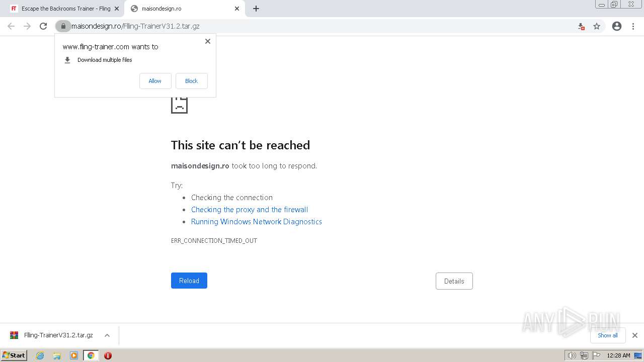644x362 pixels.
Task: Open Checking the proxy and the firewall link
Action: point(250,210)
